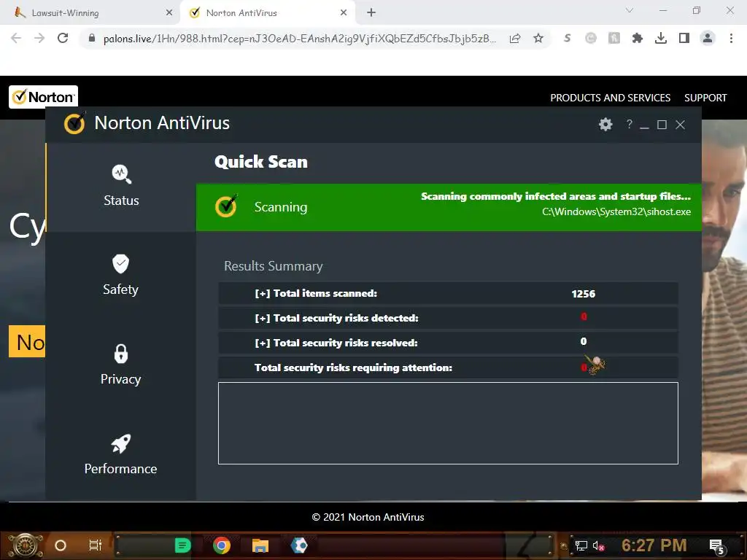
Task: Open the blue hexagon app in taskbar
Action: [299, 545]
